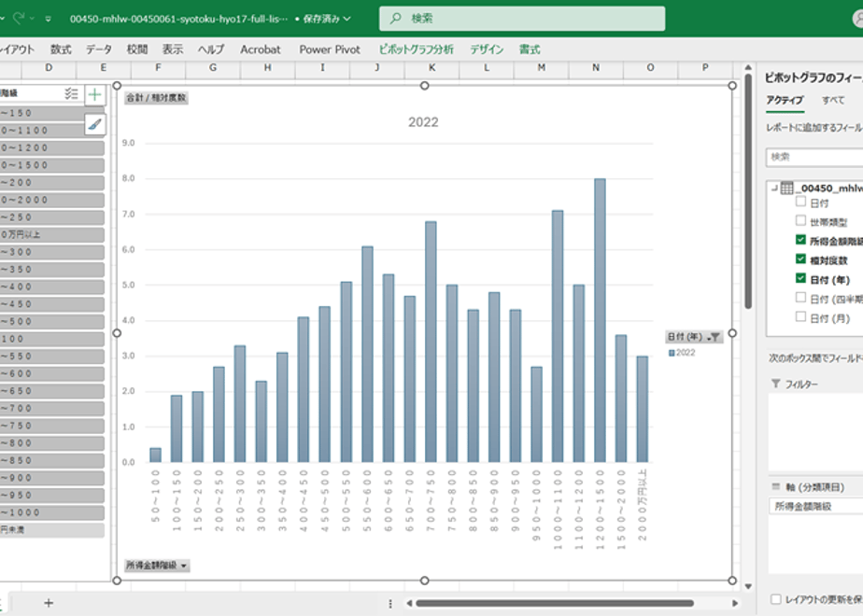Click the funnel icon of the フィルター area
The width and height of the screenshot is (863, 616).
click(775, 384)
